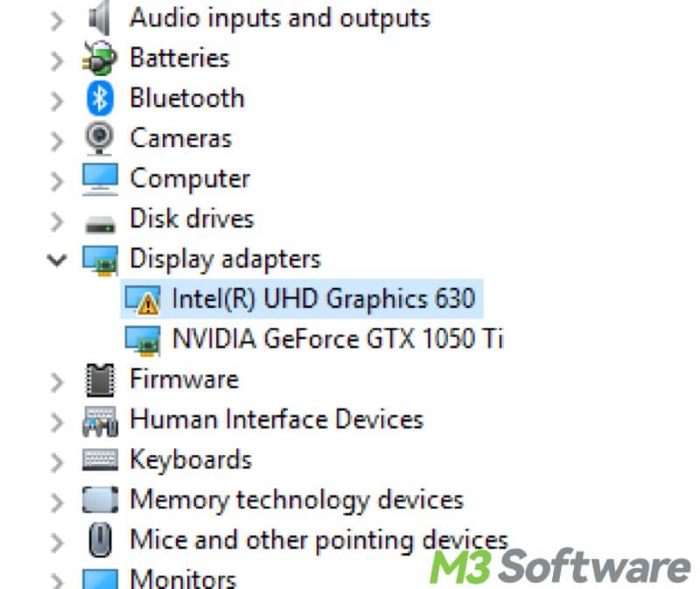700x589 pixels.
Task: Select the Keyboards label
Action: [x=191, y=460]
